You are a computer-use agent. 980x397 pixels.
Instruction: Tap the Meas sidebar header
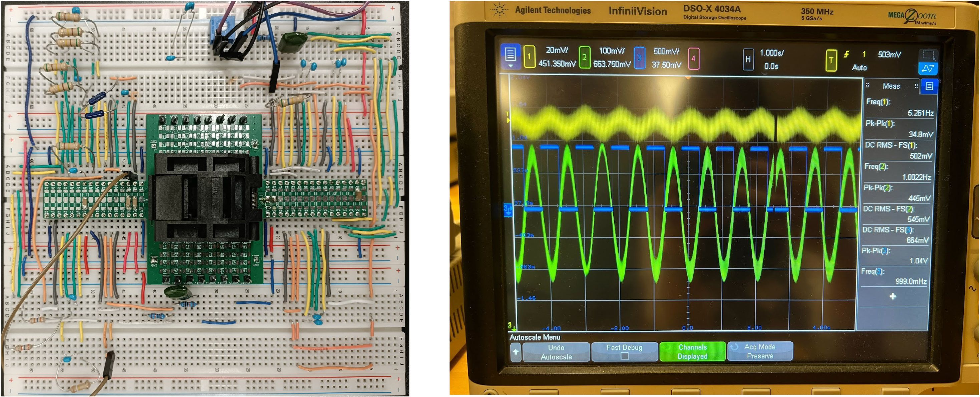click(892, 86)
